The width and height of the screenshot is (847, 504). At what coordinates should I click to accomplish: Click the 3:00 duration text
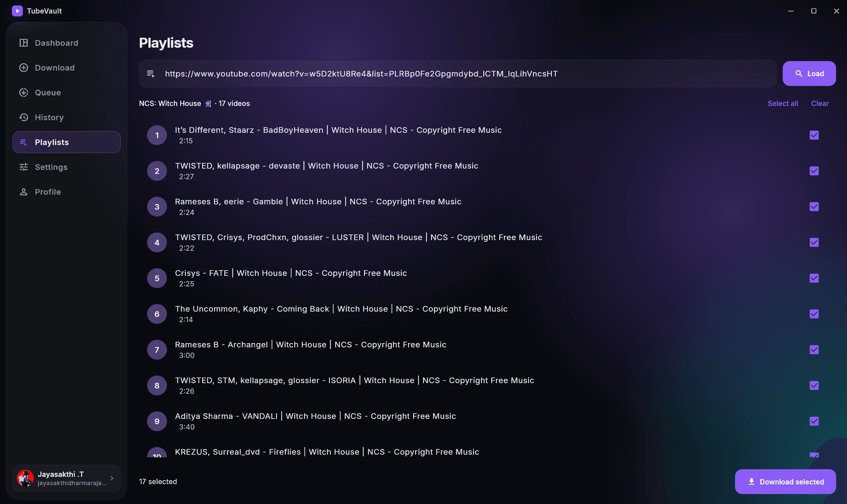click(x=186, y=356)
